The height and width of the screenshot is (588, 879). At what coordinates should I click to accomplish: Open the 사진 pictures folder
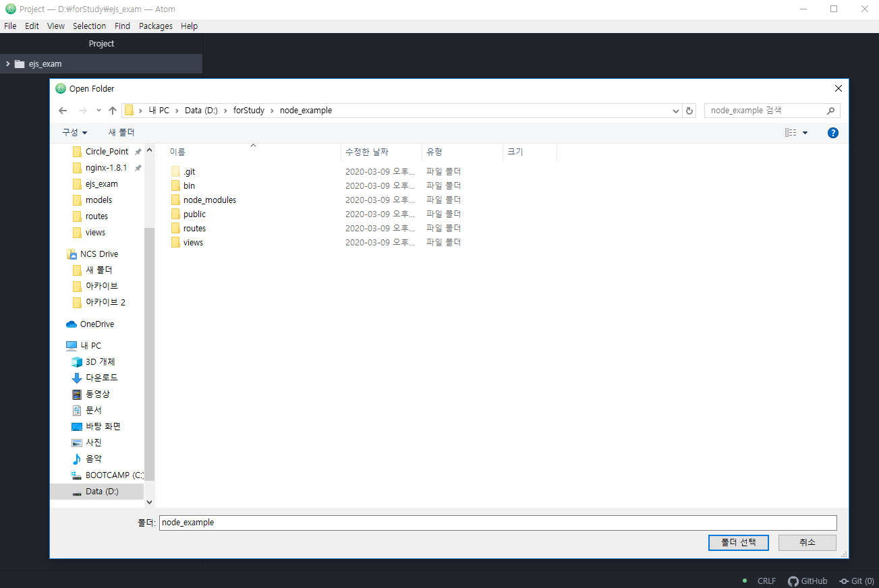(x=87, y=443)
